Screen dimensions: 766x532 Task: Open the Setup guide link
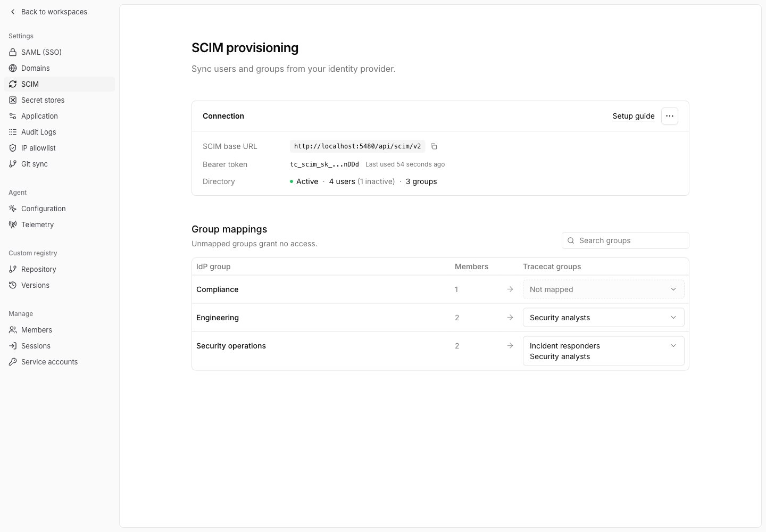(634, 116)
